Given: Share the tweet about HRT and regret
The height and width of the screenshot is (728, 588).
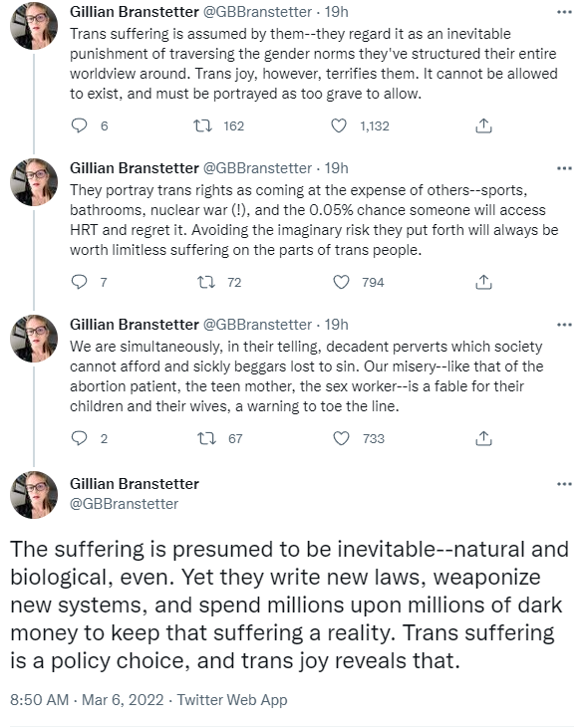Looking at the screenshot, I should click(x=483, y=282).
